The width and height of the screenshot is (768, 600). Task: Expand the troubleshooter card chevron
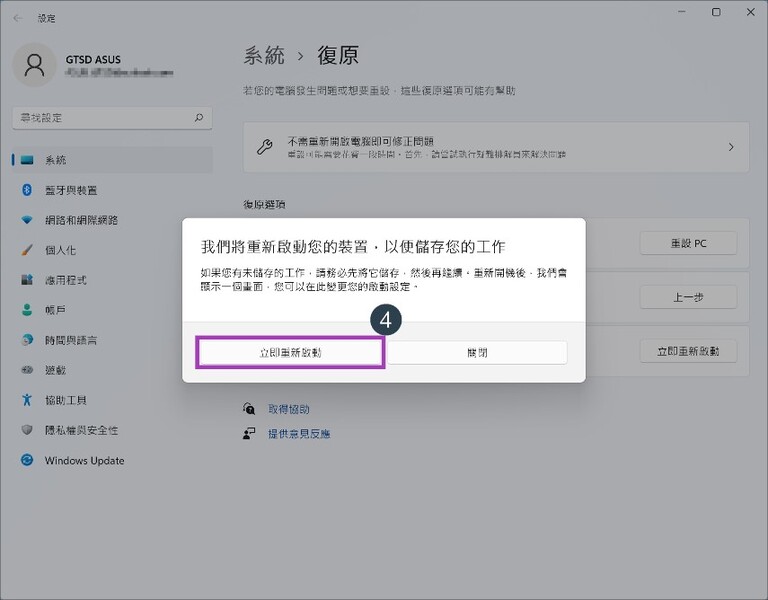pos(731,147)
